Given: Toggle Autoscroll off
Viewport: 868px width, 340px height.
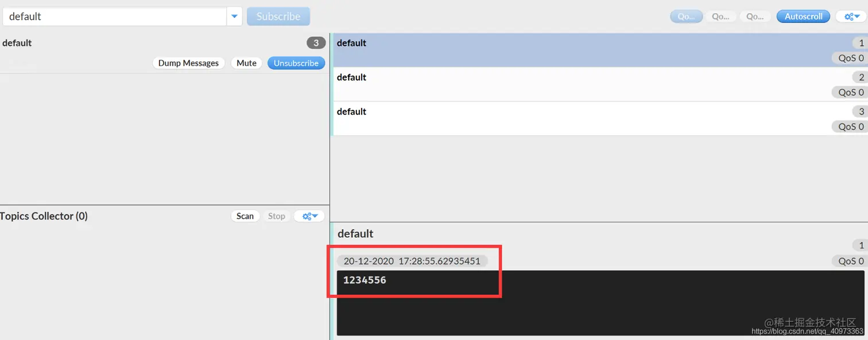Looking at the screenshot, I should (804, 17).
